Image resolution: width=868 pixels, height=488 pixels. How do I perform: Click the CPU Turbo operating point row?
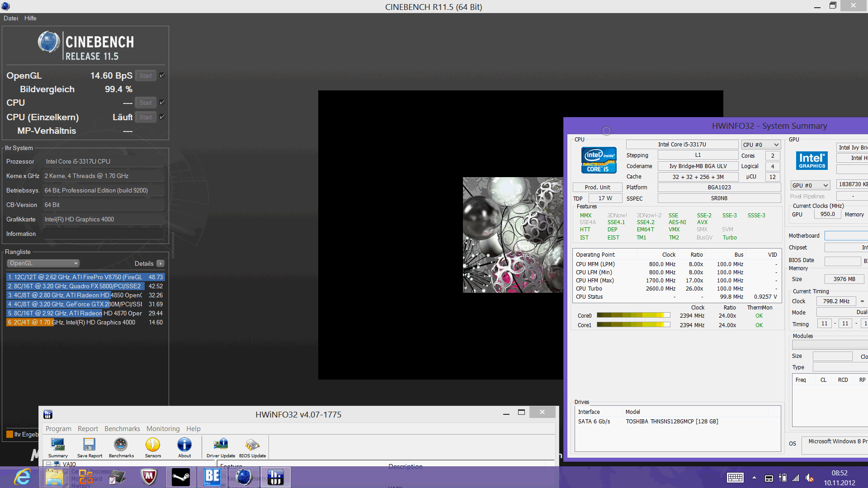click(676, 289)
